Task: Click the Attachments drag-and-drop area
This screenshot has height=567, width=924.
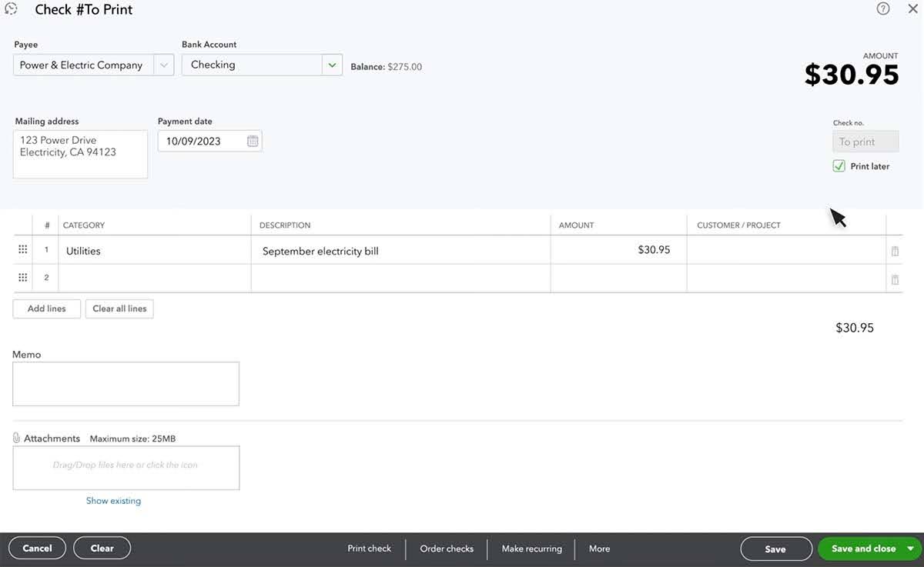Action: 126,468
